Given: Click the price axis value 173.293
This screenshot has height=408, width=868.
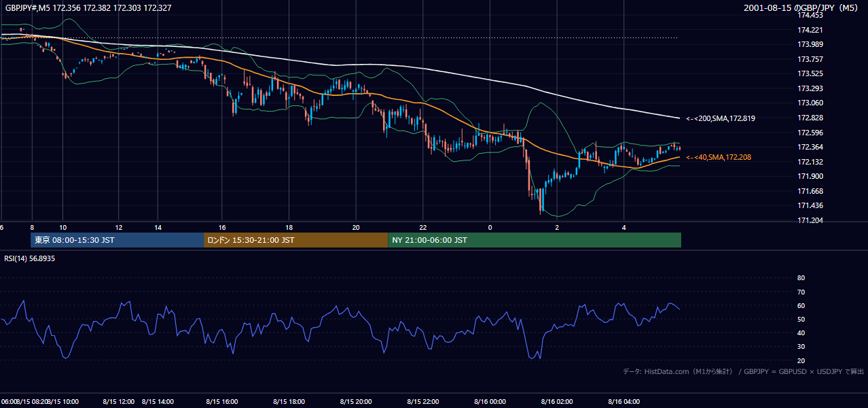Looking at the screenshot, I should (x=810, y=88).
